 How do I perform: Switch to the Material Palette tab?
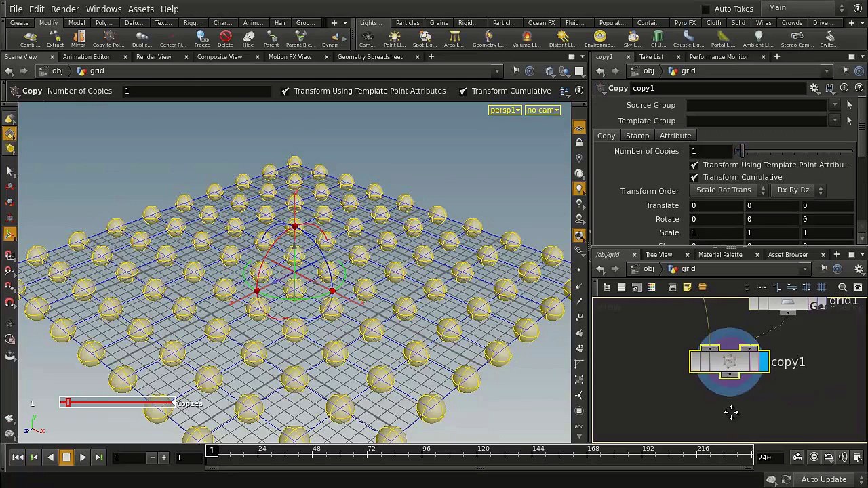[x=720, y=255]
